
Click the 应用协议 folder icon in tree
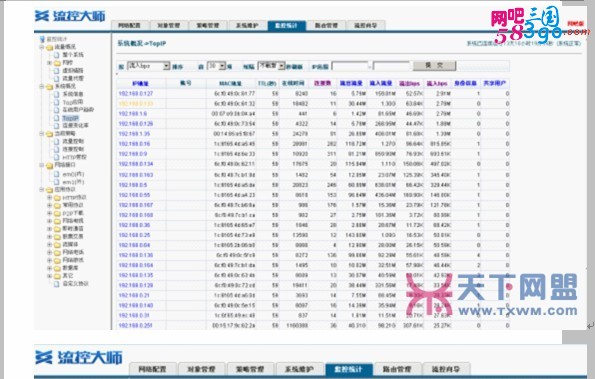pos(49,190)
